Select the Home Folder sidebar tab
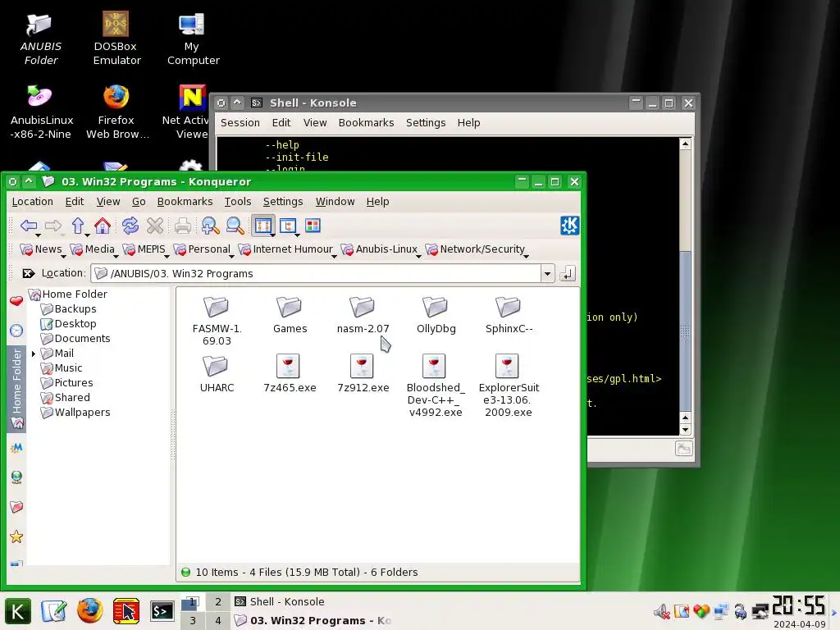This screenshot has width=840, height=630. pyautogui.click(x=16, y=389)
